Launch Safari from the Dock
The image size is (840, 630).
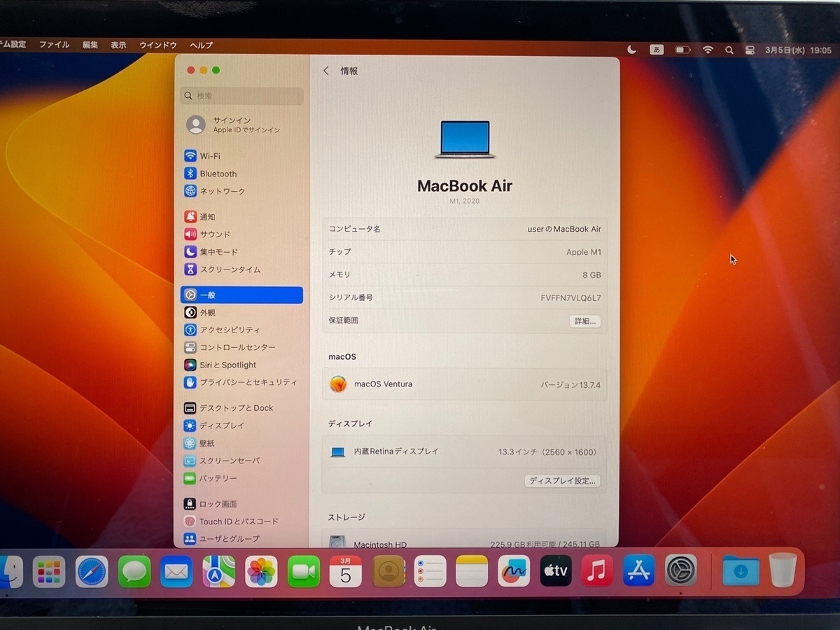pos(92,572)
